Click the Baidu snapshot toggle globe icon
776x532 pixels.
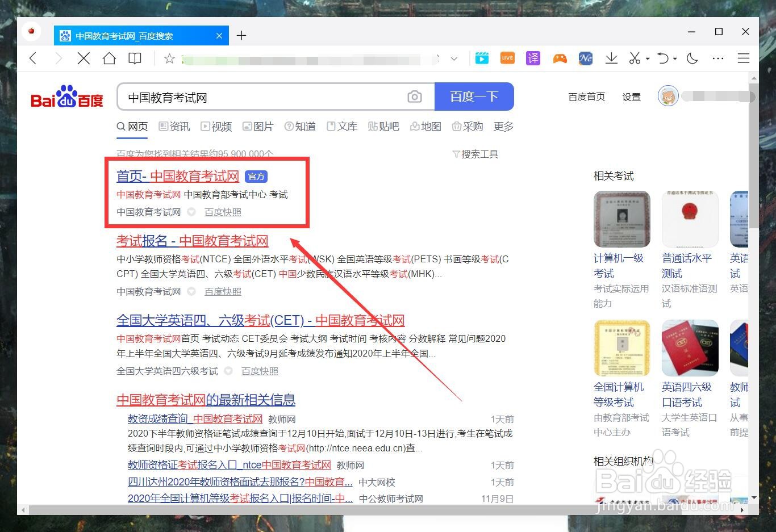(191, 212)
